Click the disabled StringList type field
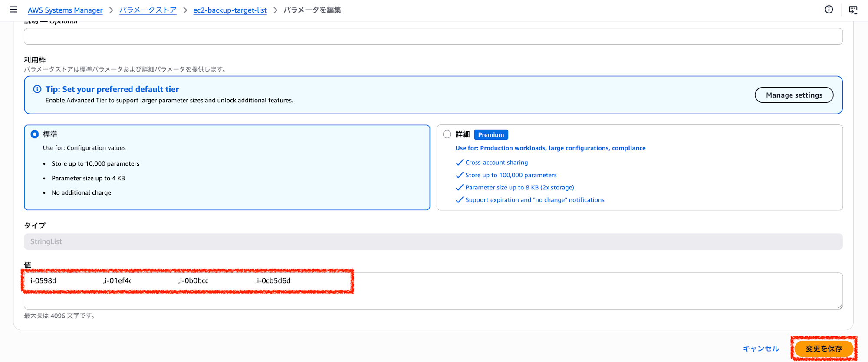Image resolution: width=868 pixels, height=362 pixels. click(x=433, y=241)
